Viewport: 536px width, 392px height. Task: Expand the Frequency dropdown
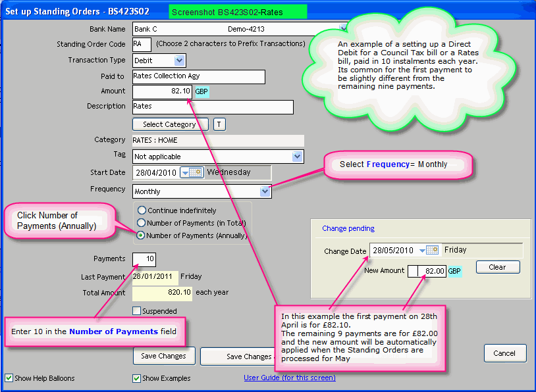pyautogui.click(x=265, y=191)
